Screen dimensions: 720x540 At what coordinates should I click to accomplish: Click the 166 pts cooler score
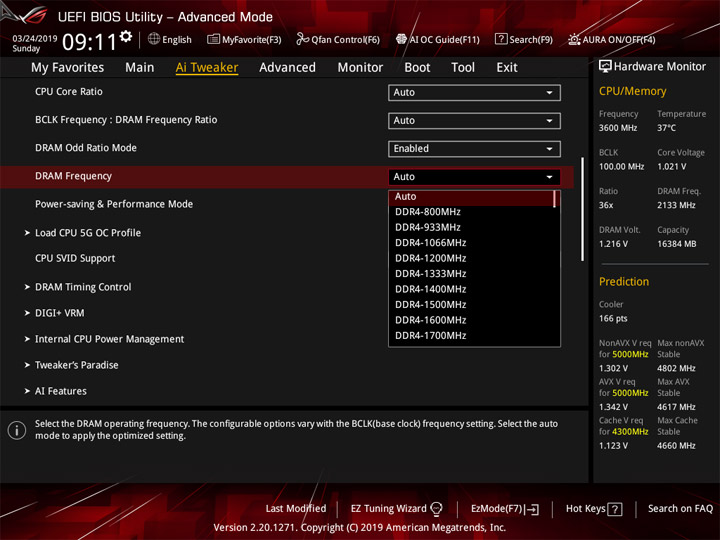coord(613,319)
